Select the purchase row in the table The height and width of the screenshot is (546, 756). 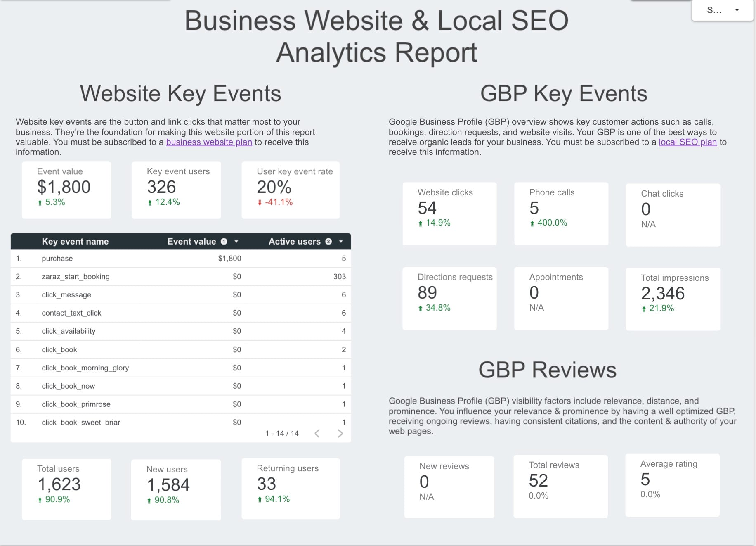(x=180, y=258)
